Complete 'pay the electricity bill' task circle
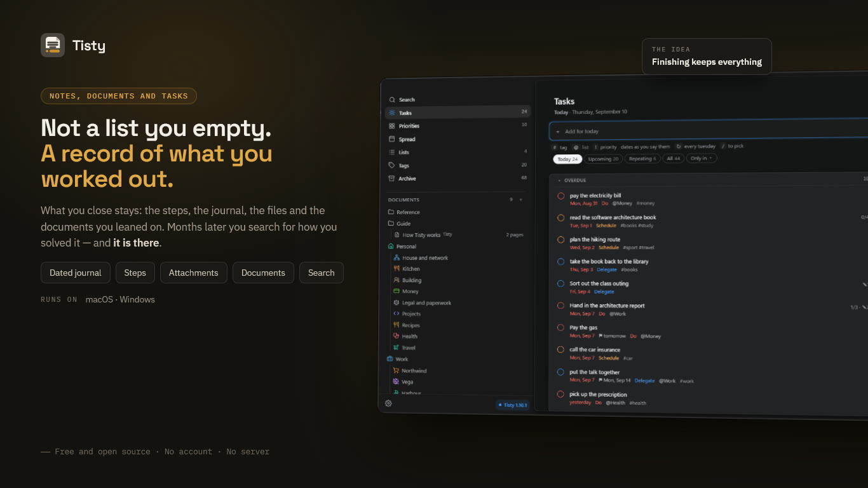Image resolution: width=868 pixels, height=488 pixels. pos(561,196)
